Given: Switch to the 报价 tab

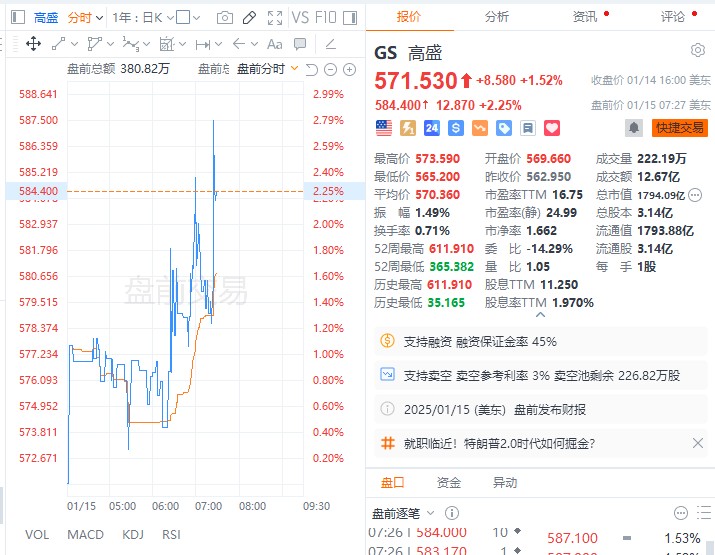Looking at the screenshot, I should [x=409, y=17].
